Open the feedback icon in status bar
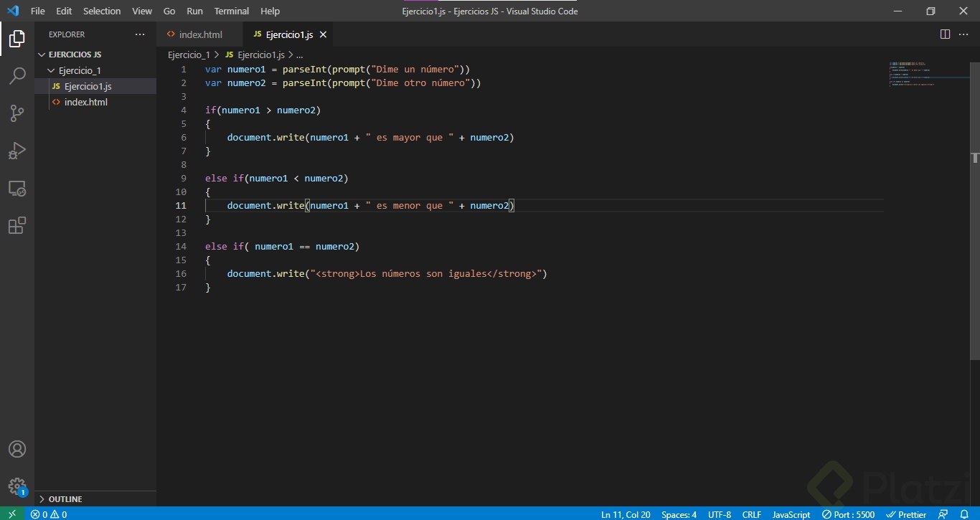Screen dimensions: 980x520 943,514
